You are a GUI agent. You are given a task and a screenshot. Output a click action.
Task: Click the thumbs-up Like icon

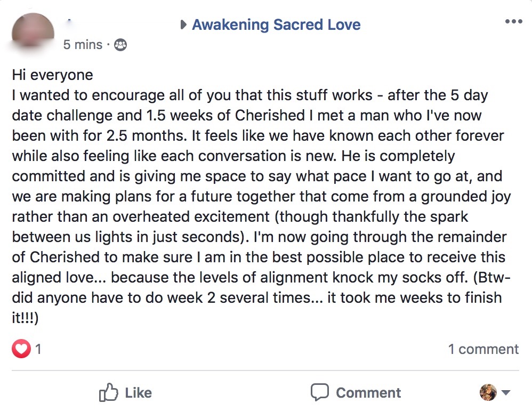tap(108, 393)
